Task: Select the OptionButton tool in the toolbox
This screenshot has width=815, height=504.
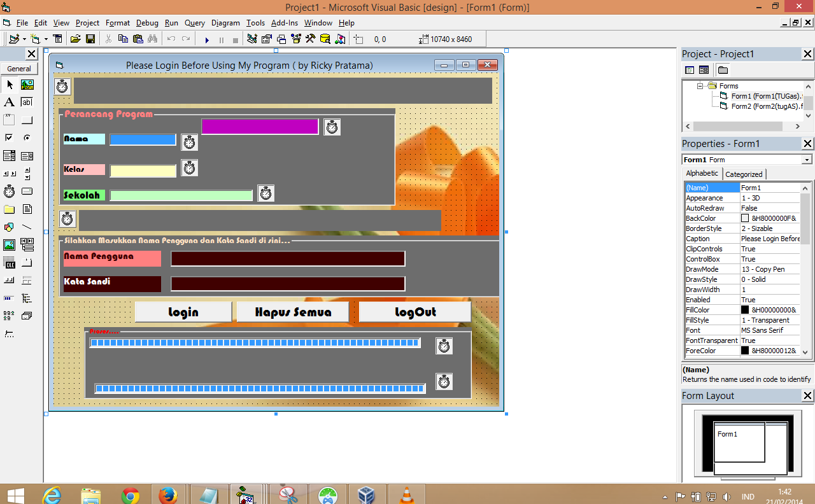Action: coord(27,137)
